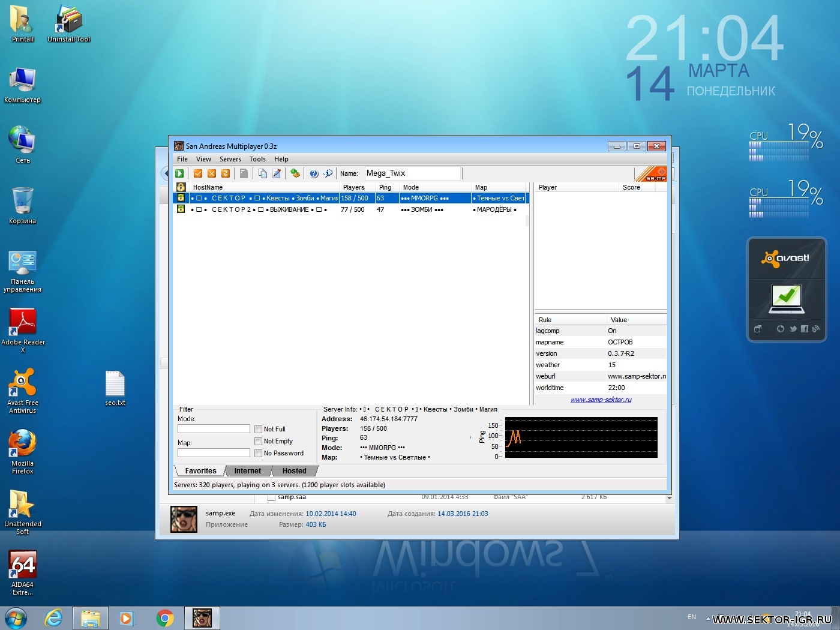Click the orange checkmark Add Server icon

click(x=198, y=173)
